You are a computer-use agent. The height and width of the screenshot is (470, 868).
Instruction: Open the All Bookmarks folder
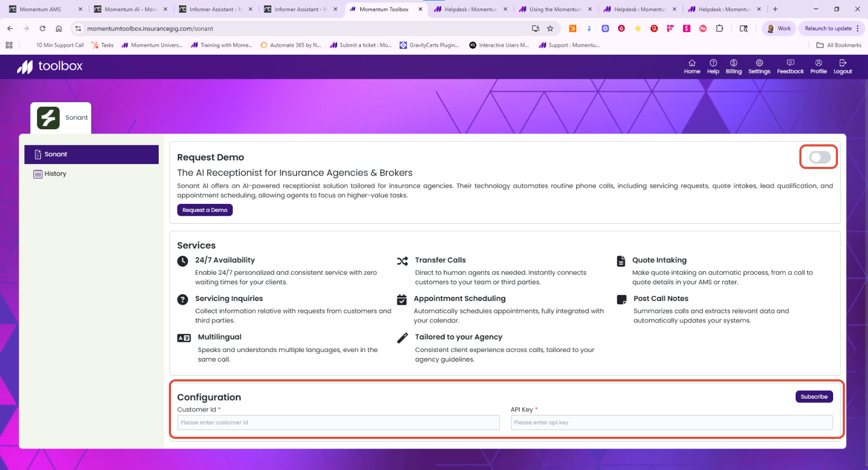tap(839, 45)
